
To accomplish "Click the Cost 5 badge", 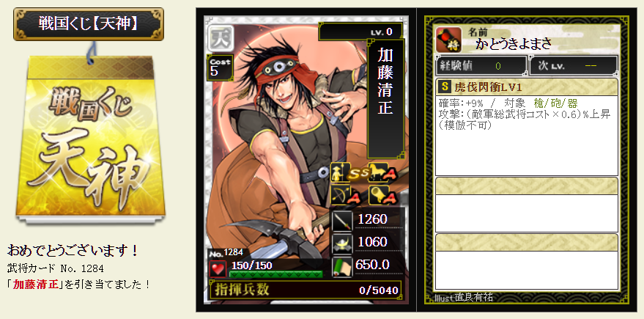I will 220,67.
